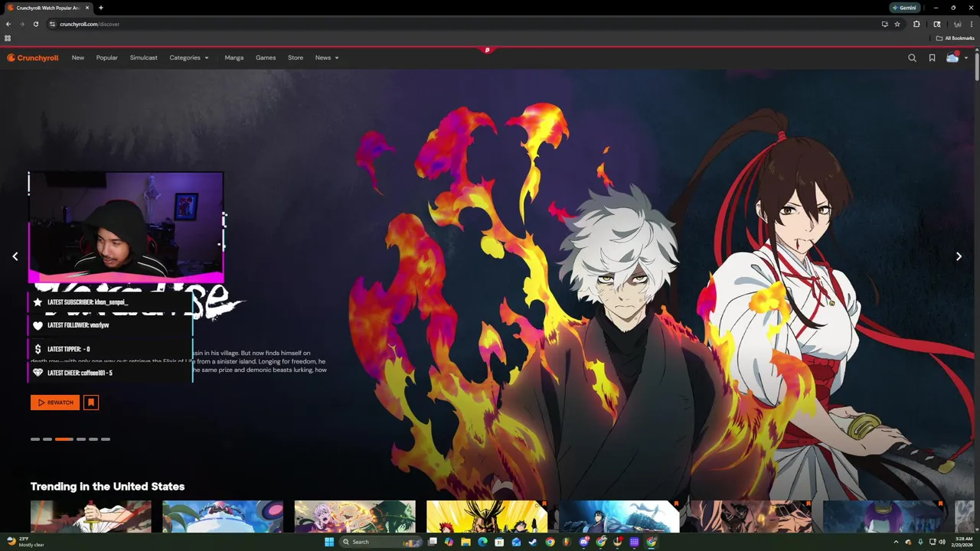Open the yellow All Might trending thumbnail
Image resolution: width=980 pixels, height=551 pixels.
pos(487,517)
